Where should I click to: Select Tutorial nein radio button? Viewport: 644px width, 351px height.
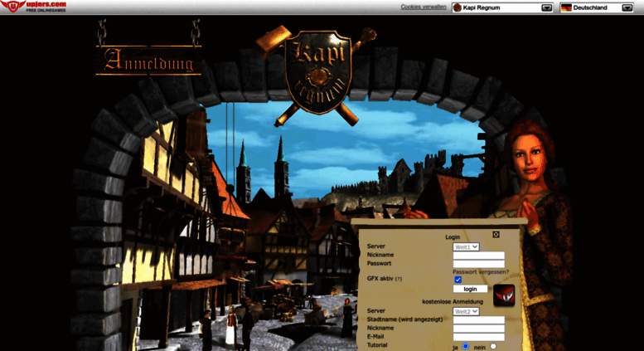(x=493, y=346)
